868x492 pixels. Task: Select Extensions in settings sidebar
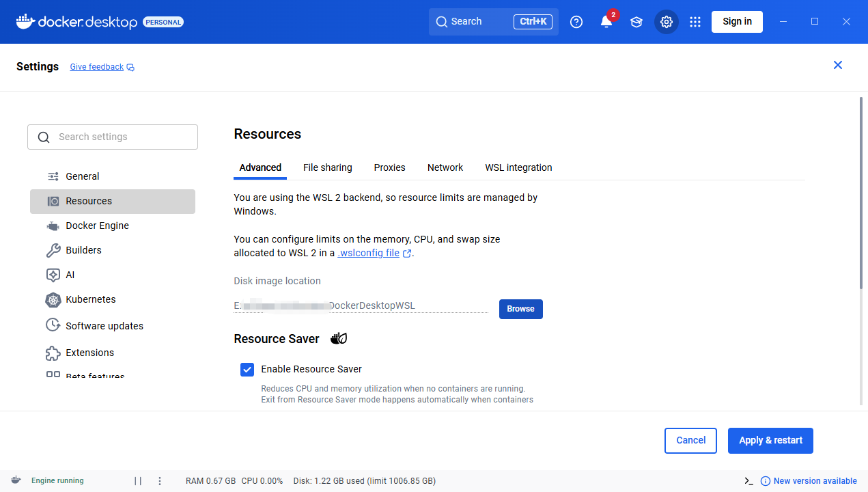point(113,353)
